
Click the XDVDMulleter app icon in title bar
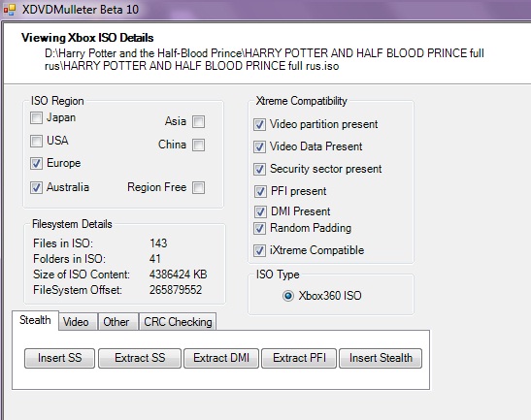coord(10,10)
